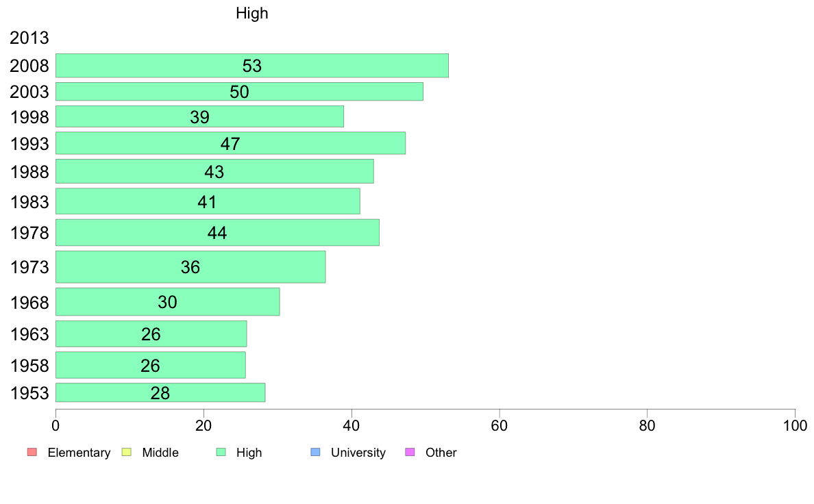Click the blue University legend swatch
Screen dimensions: 814x504
click(315, 452)
